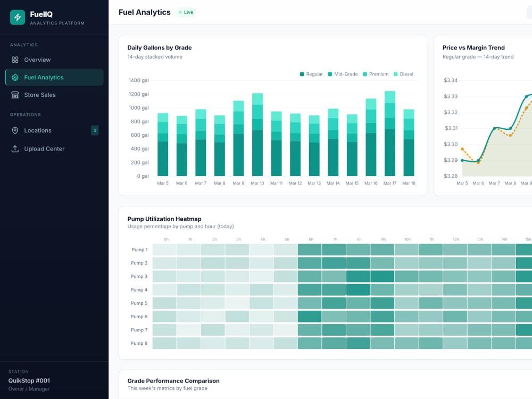Click the 'QuikStop #001' station name
The image size is (532, 399).
tap(29, 381)
